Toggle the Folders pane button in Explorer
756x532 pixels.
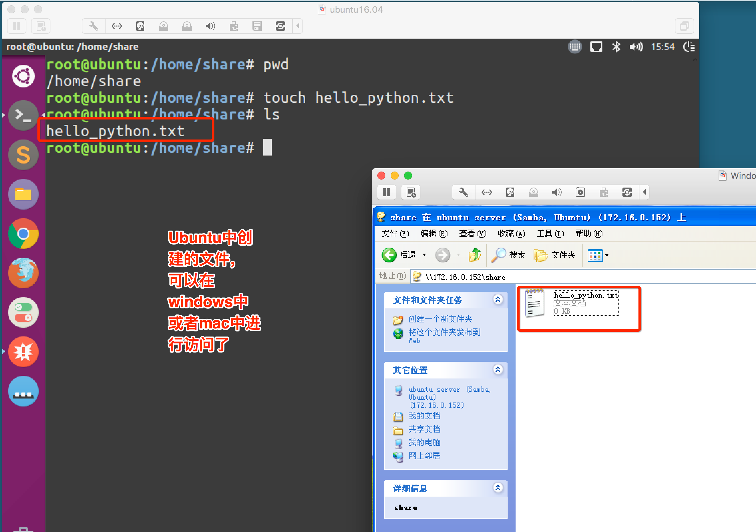(554, 255)
